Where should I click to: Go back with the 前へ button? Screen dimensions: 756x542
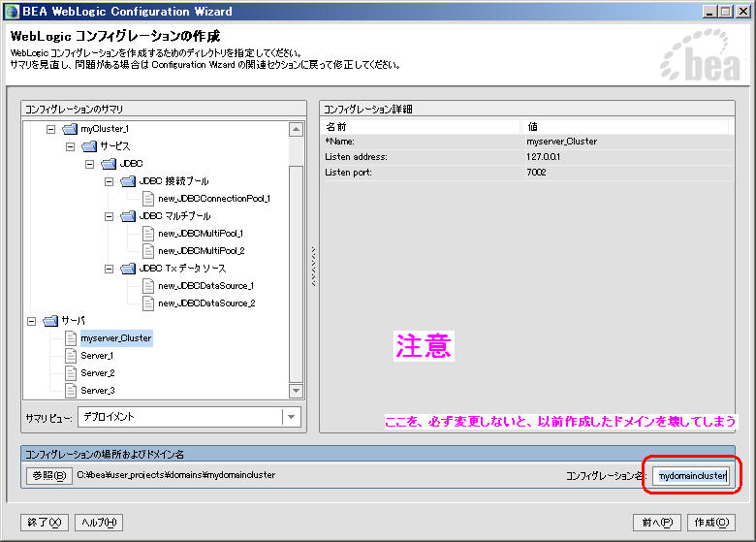(x=656, y=523)
